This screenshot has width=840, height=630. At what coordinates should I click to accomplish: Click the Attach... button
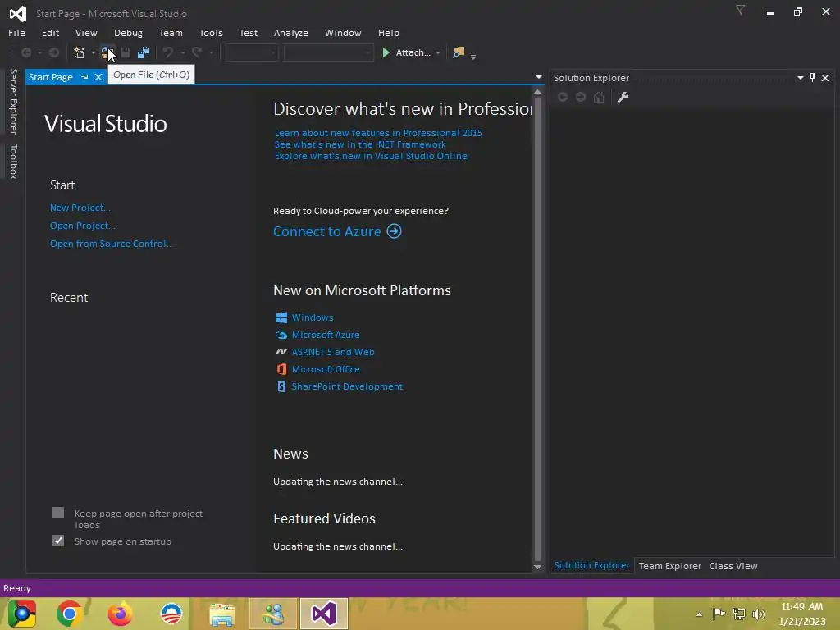pos(413,52)
